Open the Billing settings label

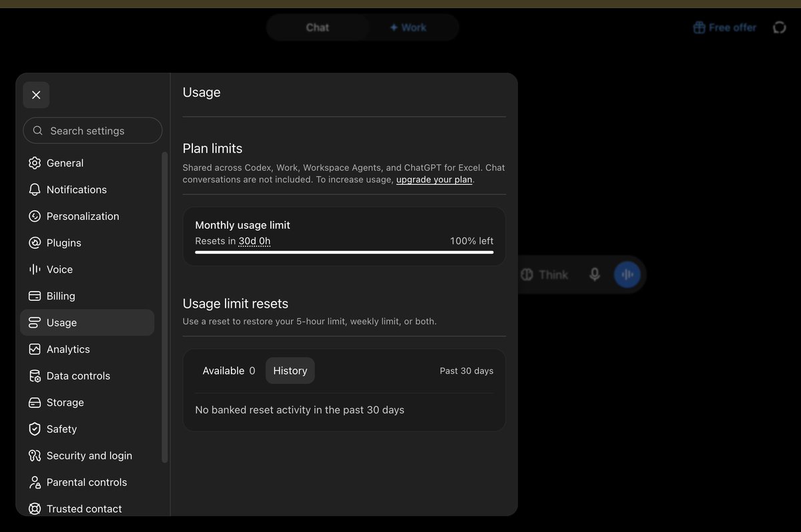[61, 296]
